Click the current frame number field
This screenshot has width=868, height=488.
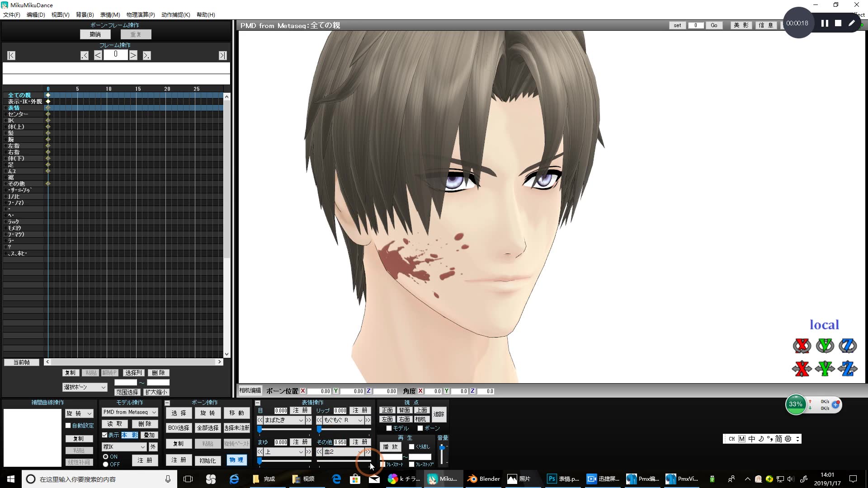(116, 55)
